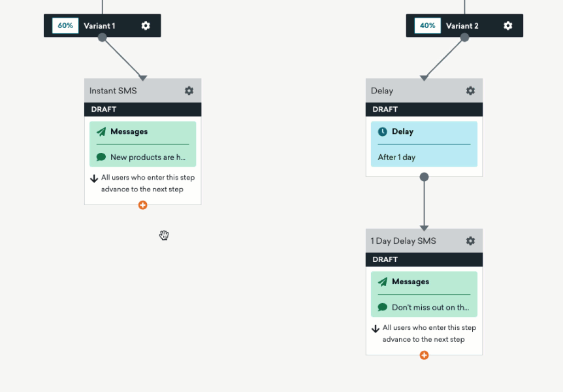Click paper plane icon in Instant SMS
Viewport: 563px width, 392px height.
click(101, 131)
